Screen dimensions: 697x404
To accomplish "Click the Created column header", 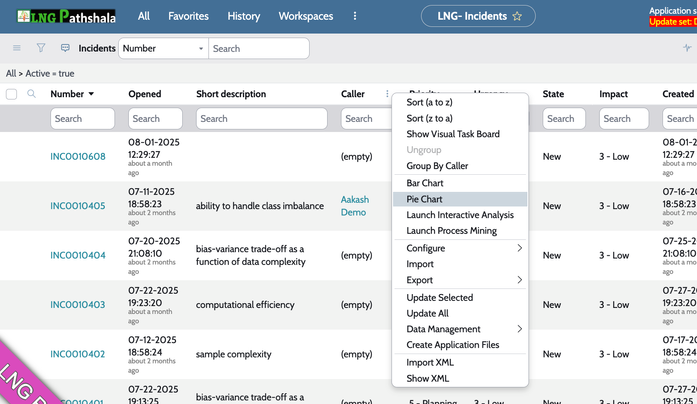I will [x=678, y=94].
